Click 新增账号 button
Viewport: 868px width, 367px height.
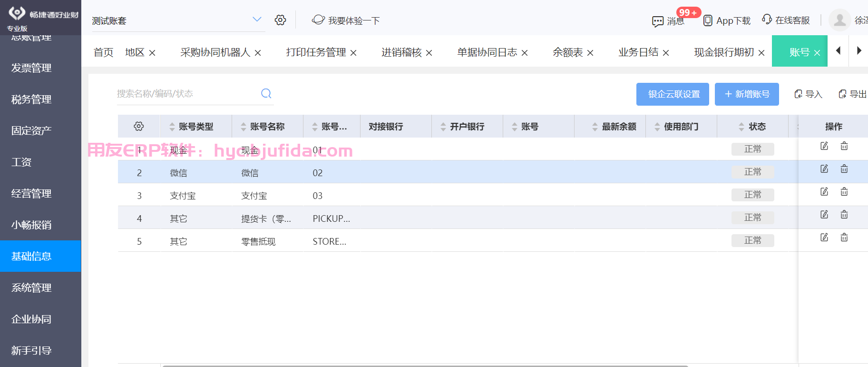point(747,94)
